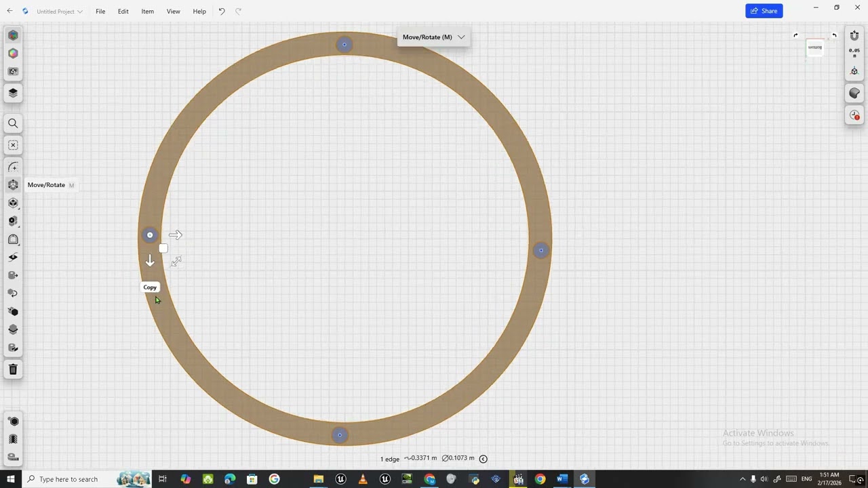The height and width of the screenshot is (488, 868).
Task: Click the gizmo right-pointing move arrow
Action: (x=176, y=235)
